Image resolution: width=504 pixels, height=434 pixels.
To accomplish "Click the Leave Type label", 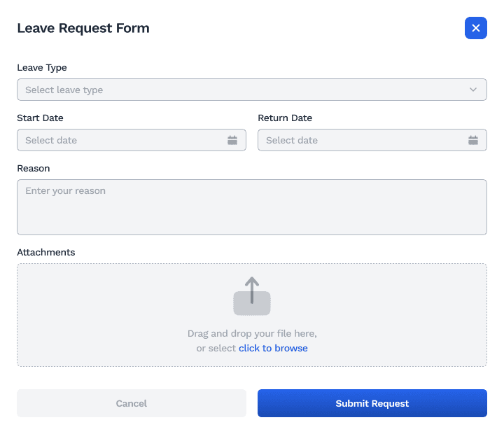I will pyautogui.click(x=42, y=68).
